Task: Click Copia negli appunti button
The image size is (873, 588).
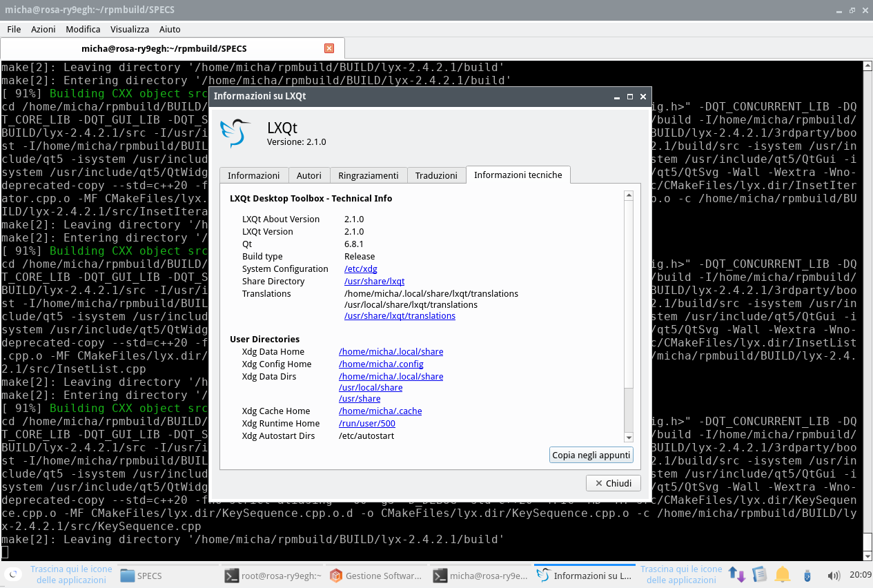Action: [591, 455]
